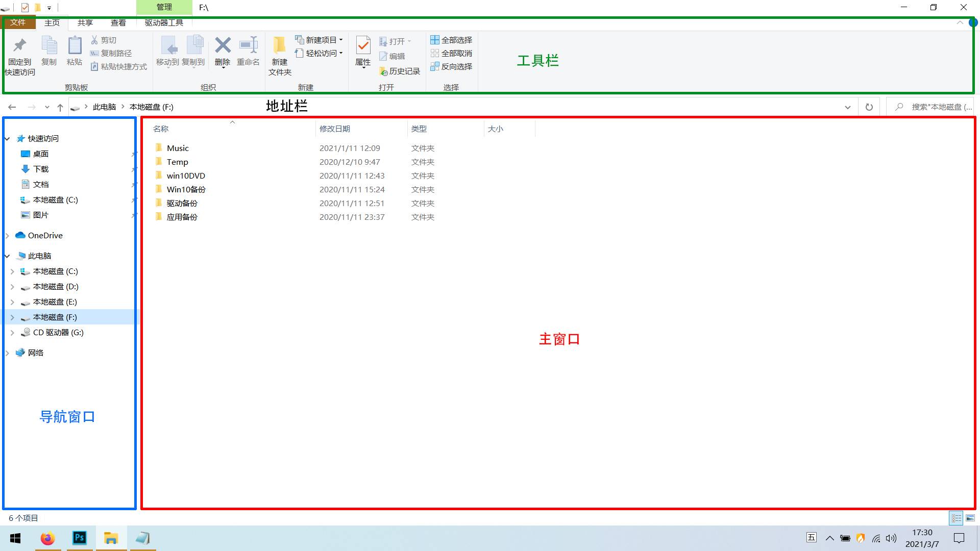This screenshot has width=980, height=551.
Task: Open the address bar history dropdown
Action: (x=847, y=107)
